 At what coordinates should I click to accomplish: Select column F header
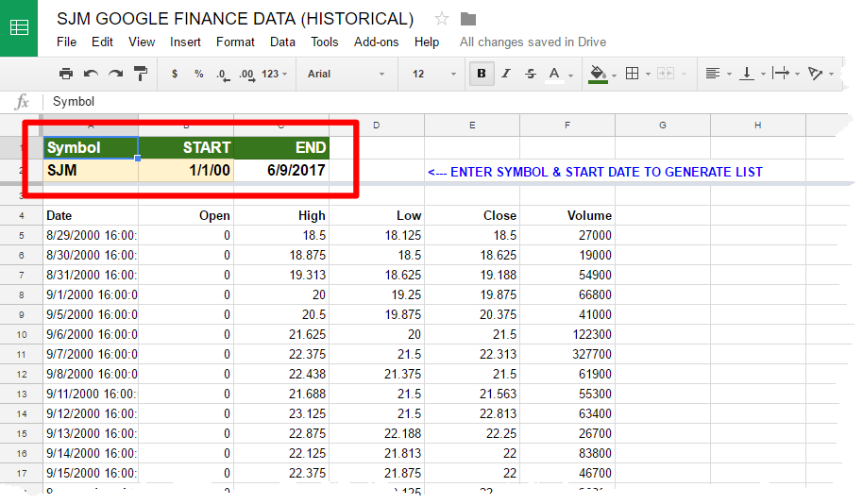567,126
